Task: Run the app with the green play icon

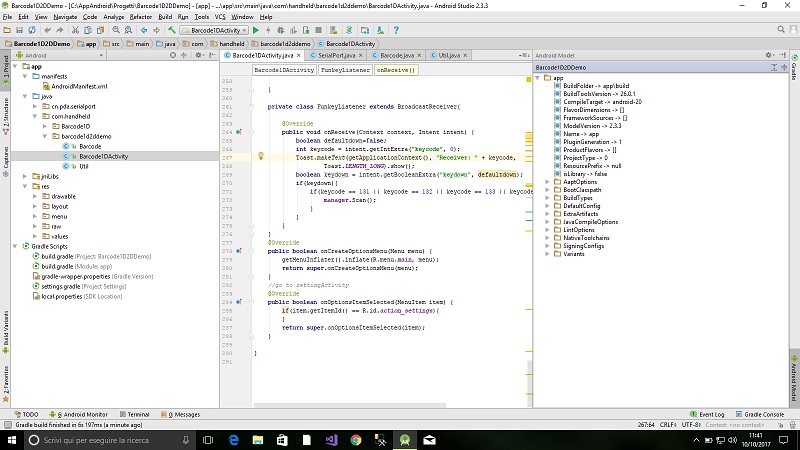Action: click(x=256, y=30)
